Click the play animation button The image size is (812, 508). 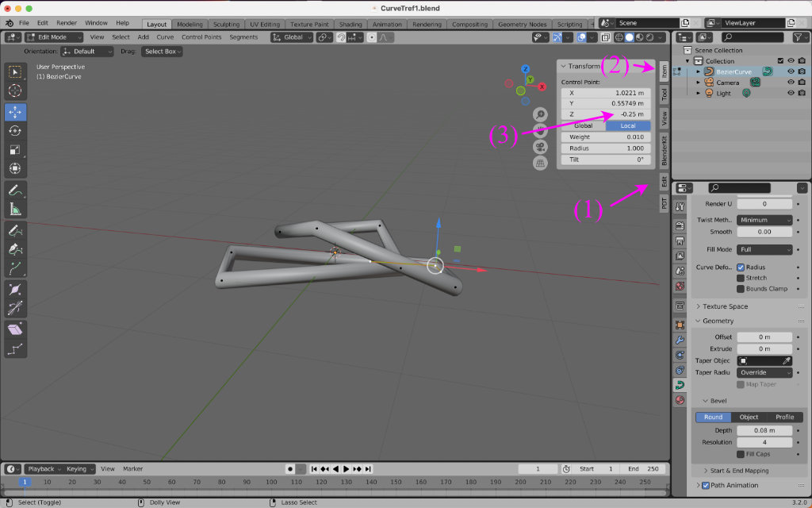347,469
